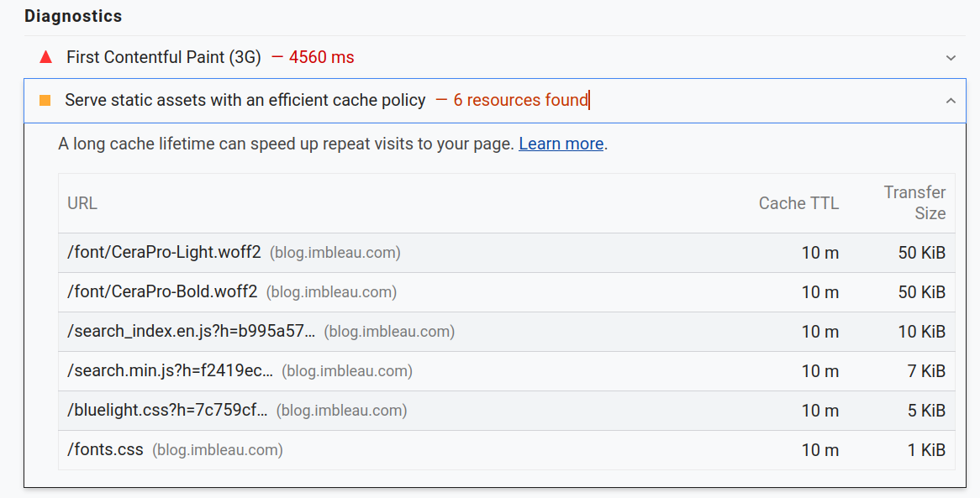Screen dimensions: 980x498
Task: Collapse the cache policy audit chevron
Action: coord(951,101)
